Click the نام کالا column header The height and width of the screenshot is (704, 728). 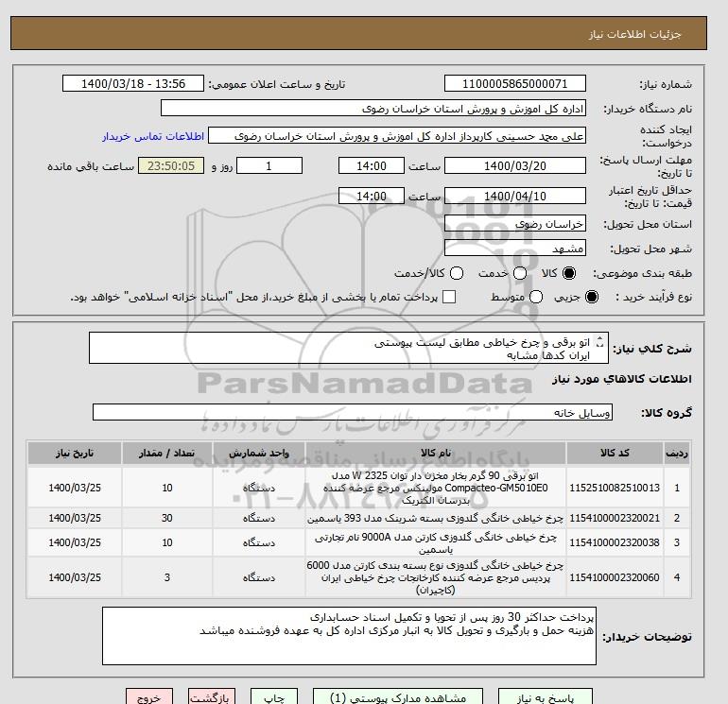(x=436, y=453)
